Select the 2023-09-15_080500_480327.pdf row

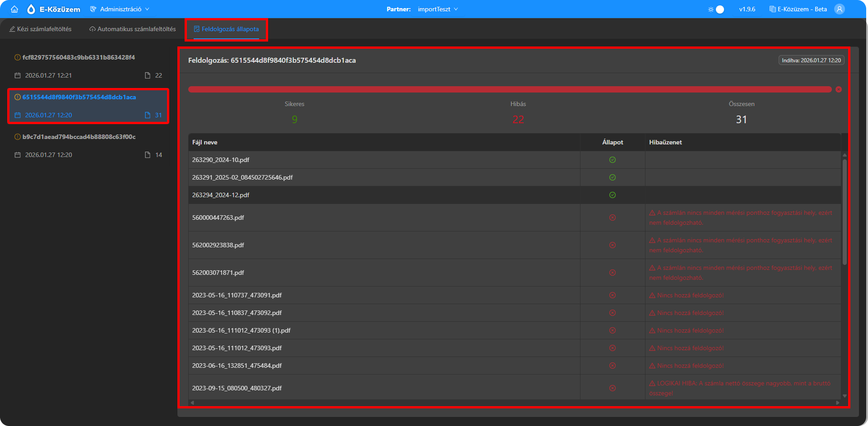(237, 388)
